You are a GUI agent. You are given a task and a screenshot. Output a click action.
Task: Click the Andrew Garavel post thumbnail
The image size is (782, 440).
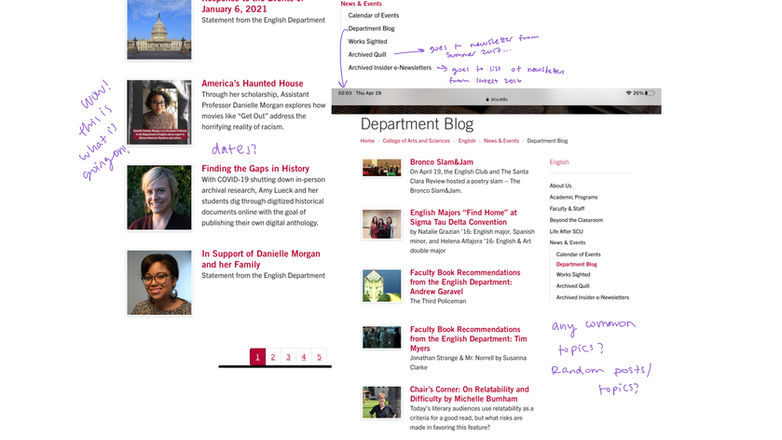(382, 286)
